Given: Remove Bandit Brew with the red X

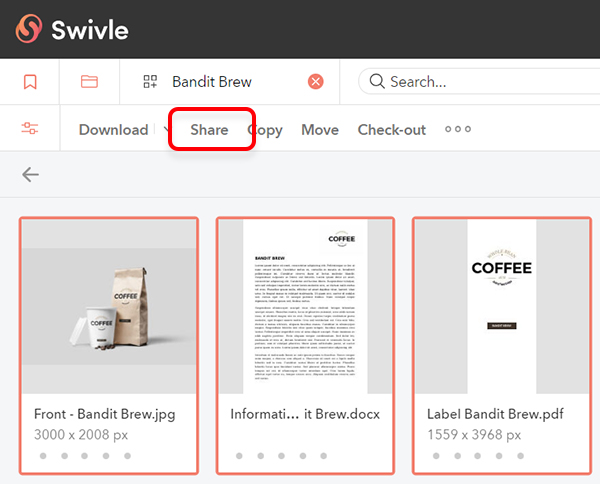Looking at the screenshot, I should [x=316, y=81].
